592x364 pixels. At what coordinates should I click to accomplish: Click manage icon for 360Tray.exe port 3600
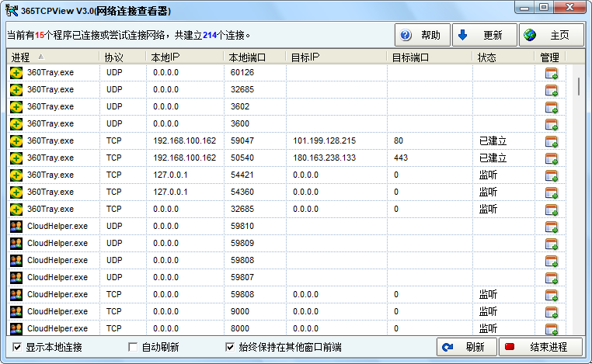552,124
